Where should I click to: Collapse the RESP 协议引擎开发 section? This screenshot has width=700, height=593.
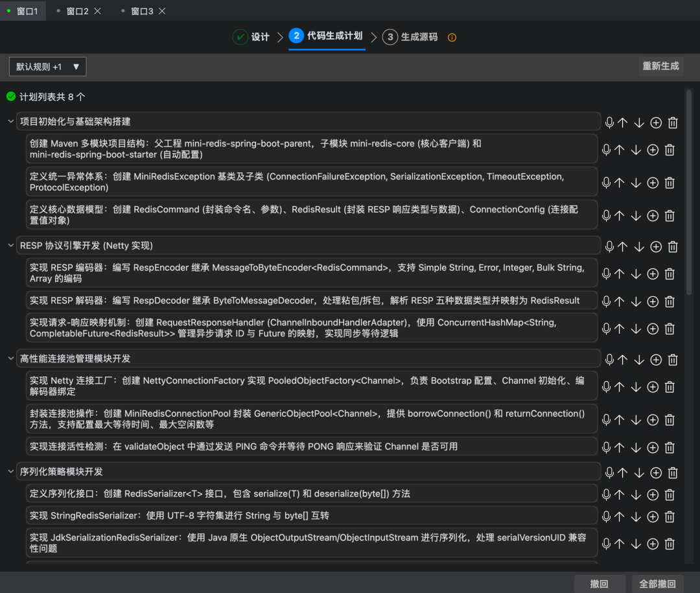click(x=11, y=245)
